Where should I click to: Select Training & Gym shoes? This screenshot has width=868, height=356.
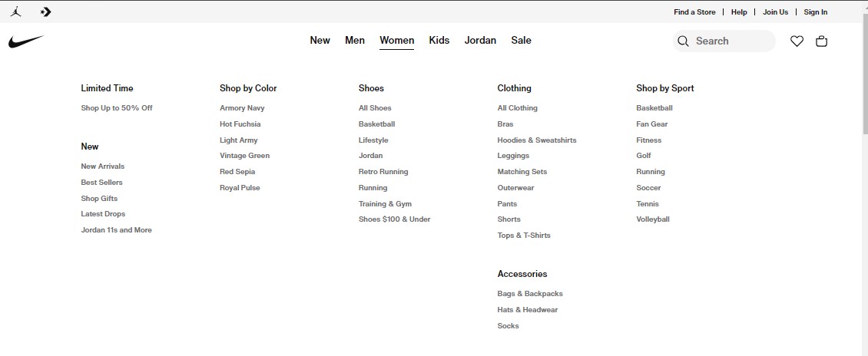pos(385,204)
